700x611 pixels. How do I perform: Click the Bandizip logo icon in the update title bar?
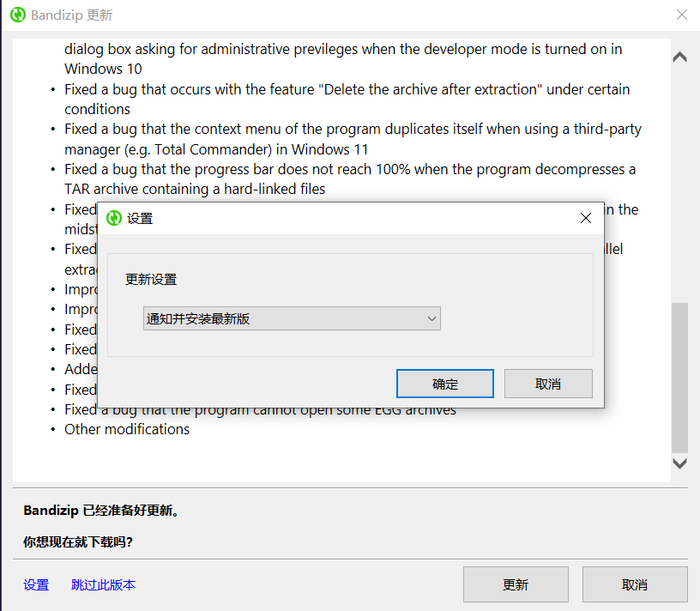tap(18, 15)
